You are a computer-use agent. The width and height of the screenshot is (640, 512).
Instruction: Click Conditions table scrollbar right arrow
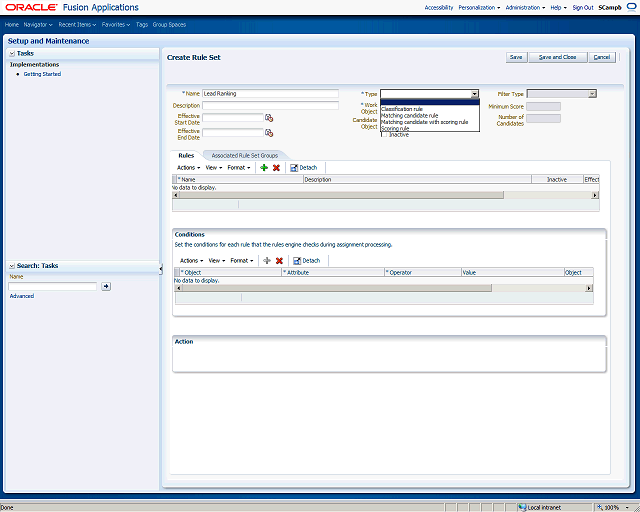click(x=589, y=288)
